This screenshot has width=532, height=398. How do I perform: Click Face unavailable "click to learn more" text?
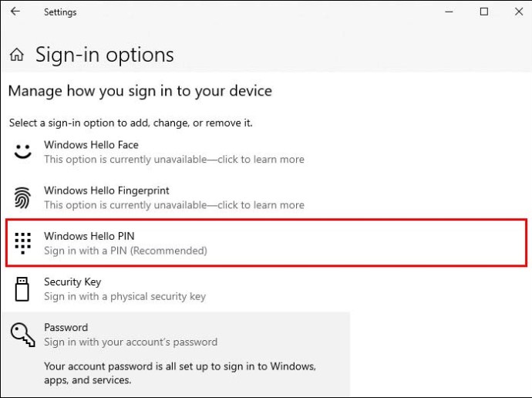[261, 159]
